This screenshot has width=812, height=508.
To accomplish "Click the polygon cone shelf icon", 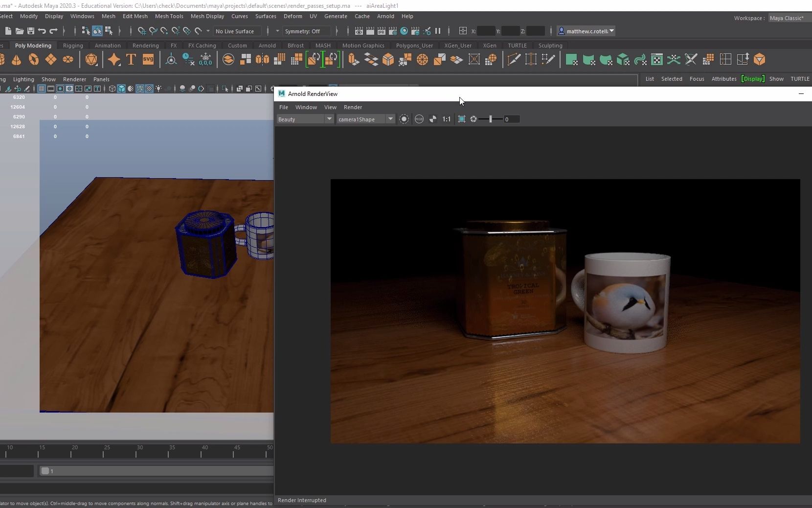I will 16,60.
